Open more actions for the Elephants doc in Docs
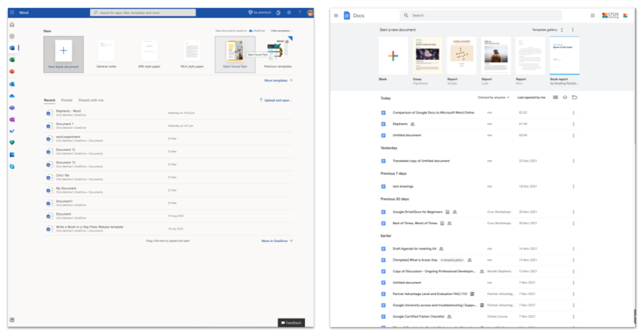644x335 pixels. [x=573, y=124]
